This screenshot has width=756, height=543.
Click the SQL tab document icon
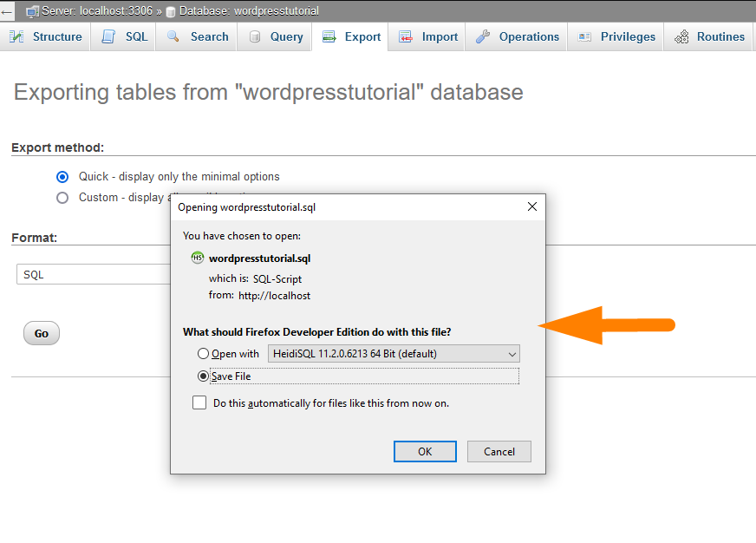click(109, 36)
